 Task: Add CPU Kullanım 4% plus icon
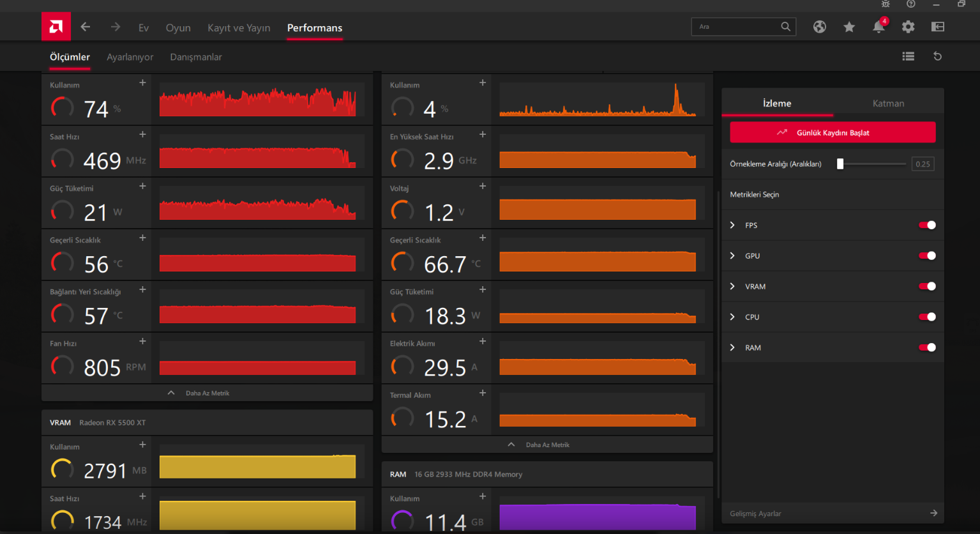483,83
